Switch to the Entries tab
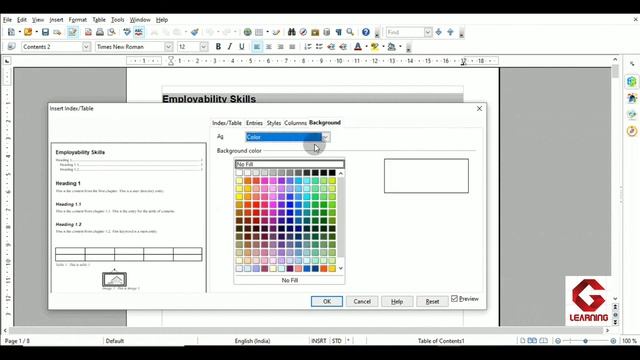Viewport: 640px width, 360px height. [254, 123]
